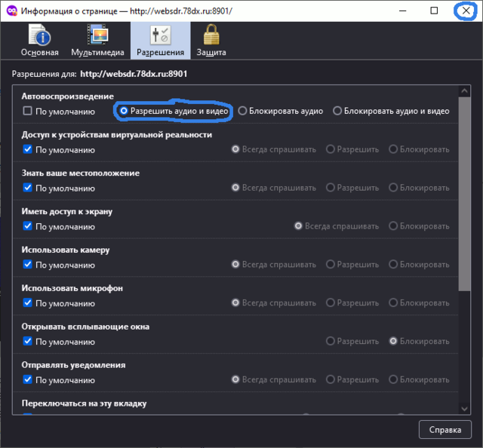Click the Справка help button
483x448 pixels.
[445, 430]
